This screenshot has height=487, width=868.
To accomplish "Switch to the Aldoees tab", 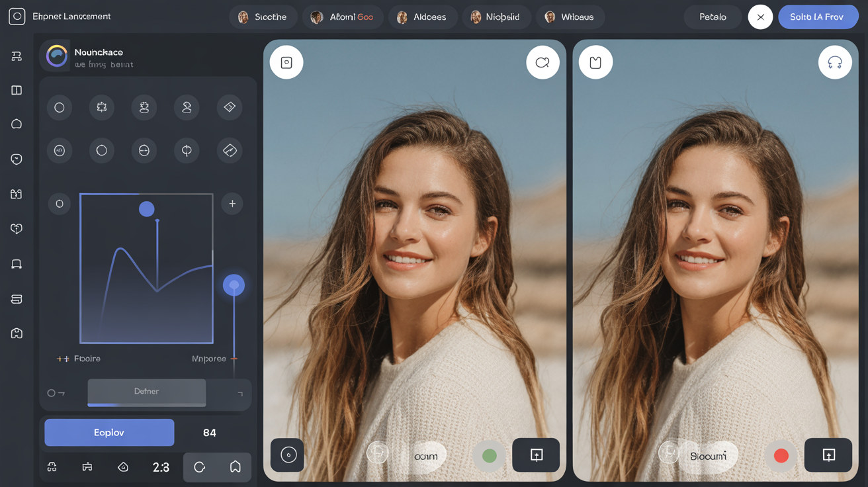I will coord(422,17).
